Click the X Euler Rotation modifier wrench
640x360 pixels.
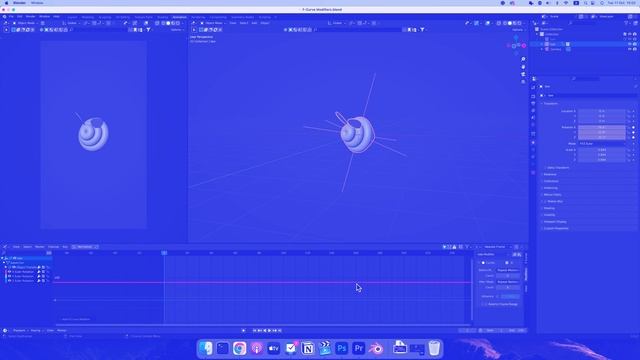click(39, 272)
